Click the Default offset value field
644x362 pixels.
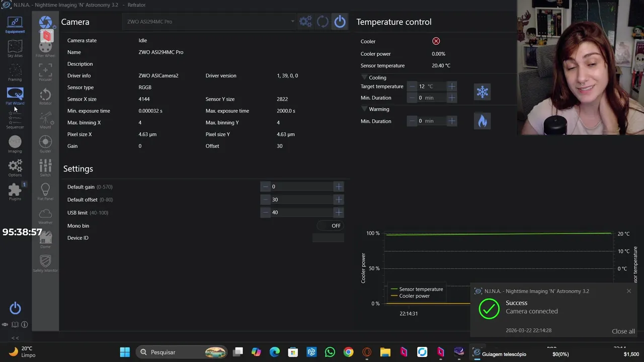point(302,200)
